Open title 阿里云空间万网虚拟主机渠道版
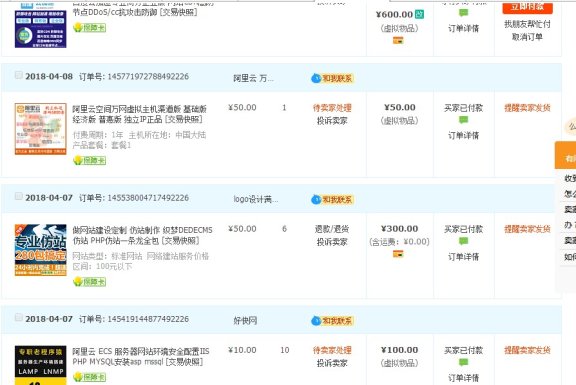The width and height of the screenshot is (576, 385). 140,114
